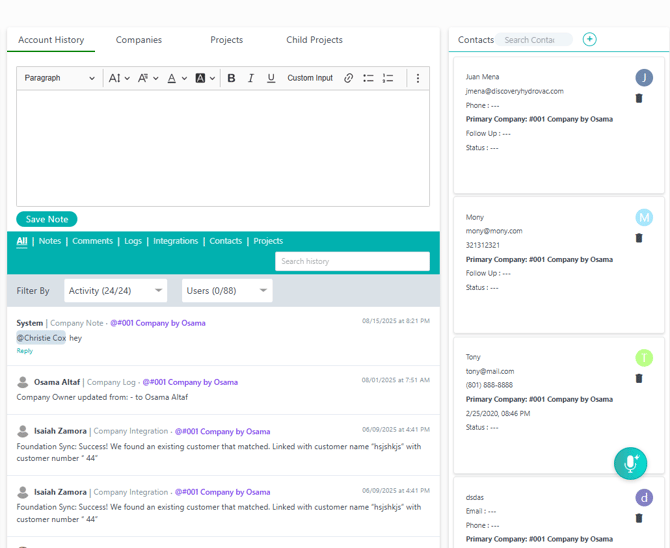Open the Paragraph style dropdown
The image size is (670, 548).
point(59,78)
